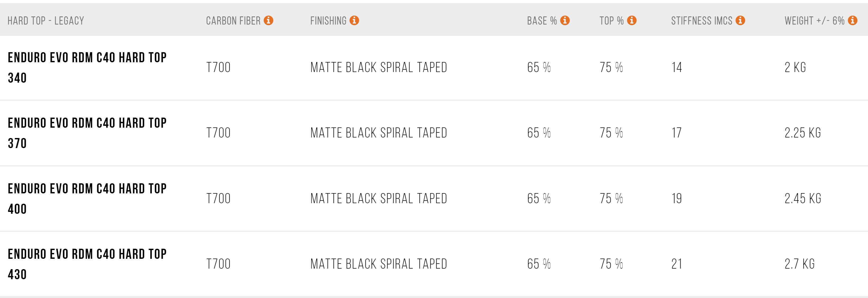
Task: Click stiffness value 21 in last row
Action: pos(677,264)
